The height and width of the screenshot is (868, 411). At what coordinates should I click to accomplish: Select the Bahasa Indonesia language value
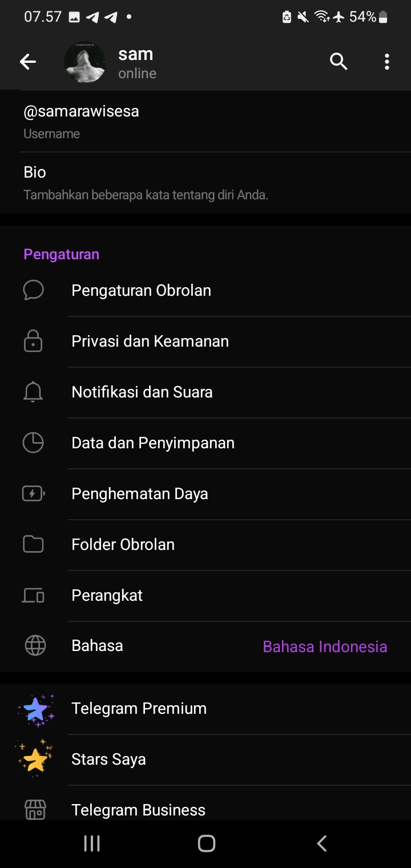point(325,646)
